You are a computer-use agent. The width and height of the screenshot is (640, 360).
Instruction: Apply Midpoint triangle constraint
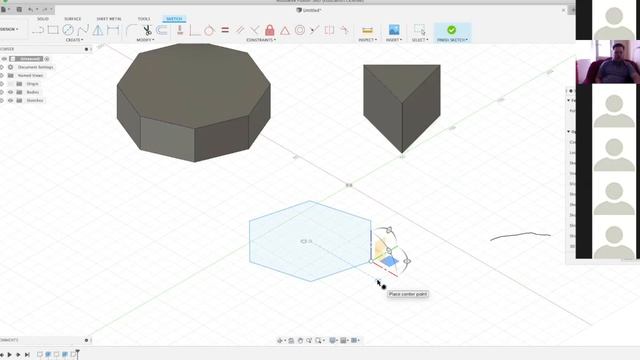[284, 30]
